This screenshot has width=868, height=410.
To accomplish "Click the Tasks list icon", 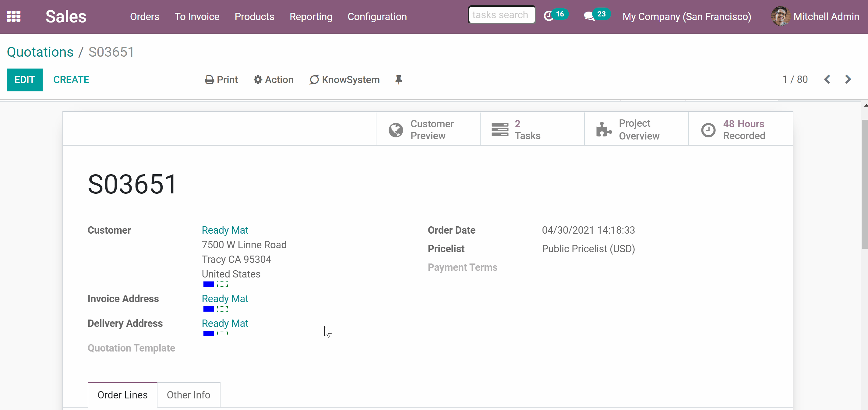I will click(500, 130).
